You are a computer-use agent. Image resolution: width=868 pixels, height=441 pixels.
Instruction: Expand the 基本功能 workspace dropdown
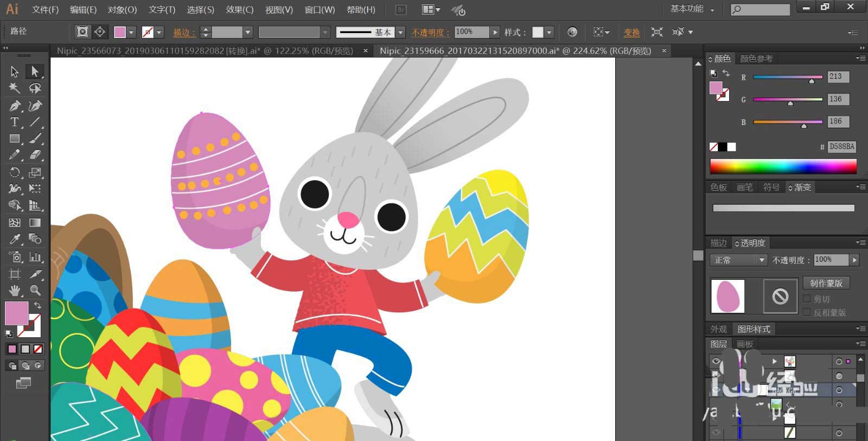pos(692,9)
